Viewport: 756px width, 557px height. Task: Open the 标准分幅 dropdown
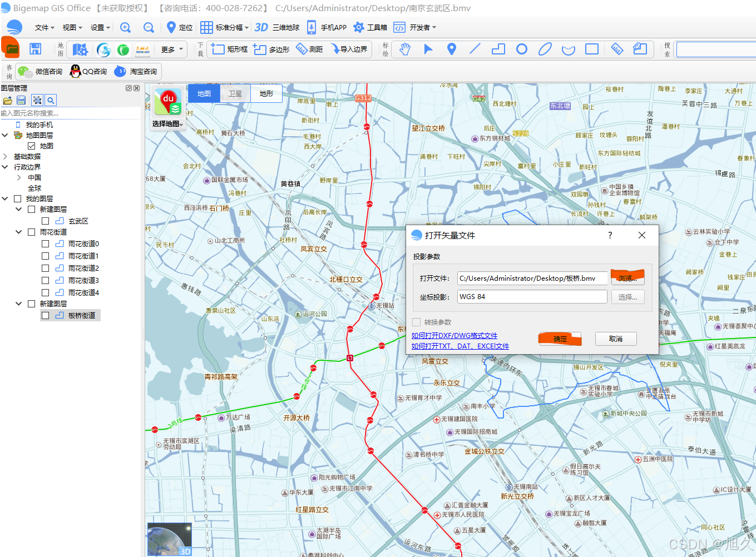(x=224, y=27)
